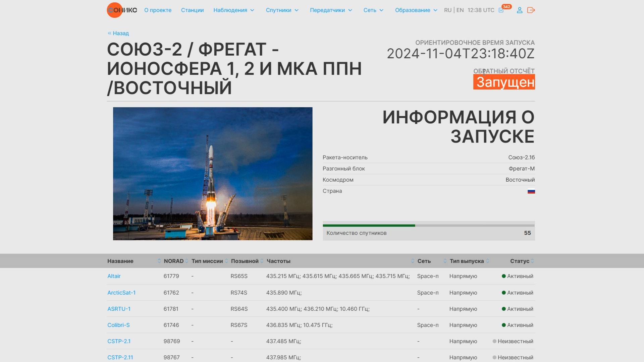Open the Наблюдения menu
644x362 pixels.
click(234, 10)
